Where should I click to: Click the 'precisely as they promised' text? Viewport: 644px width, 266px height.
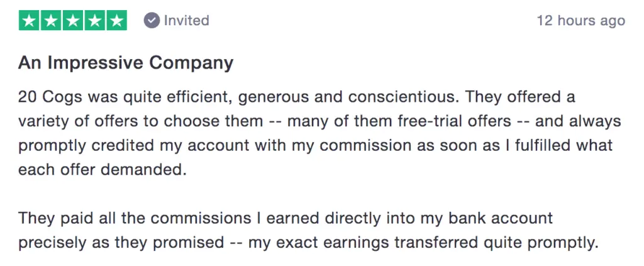point(121,243)
